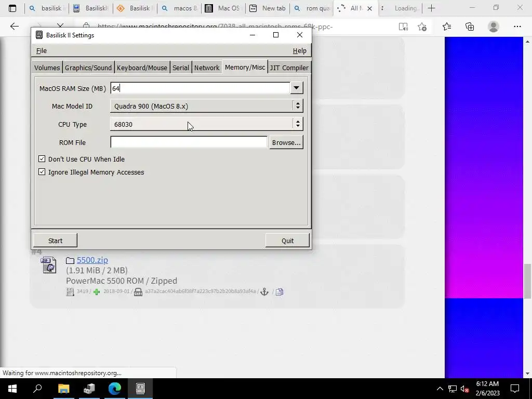This screenshot has height=399, width=532.
Task: Click the zip file icon for 5500.zip
Action: pos(49,264)
